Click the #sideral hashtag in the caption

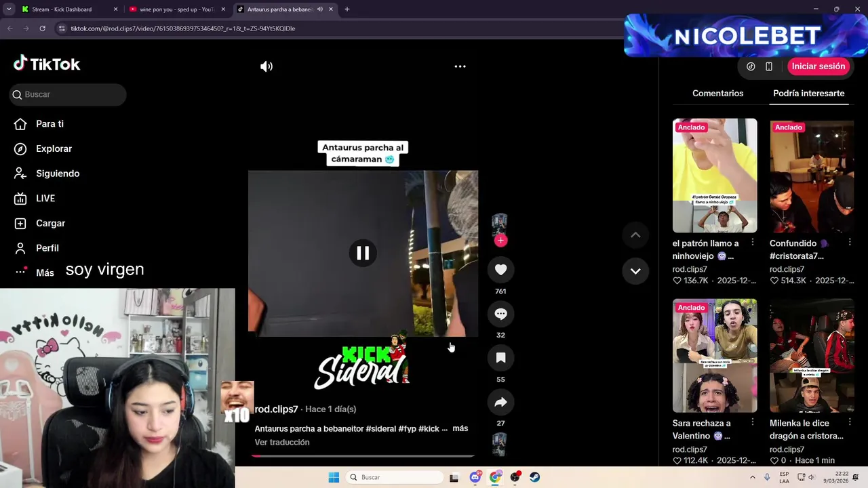click(x=380, y=429)
